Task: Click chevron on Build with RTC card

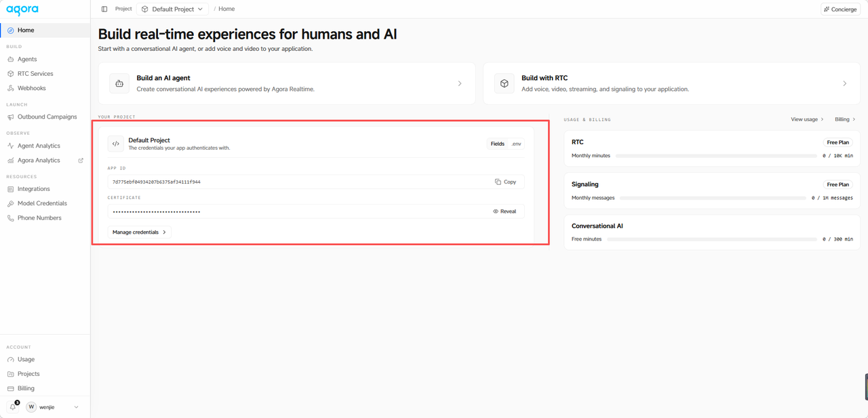Action: point(845,84)
